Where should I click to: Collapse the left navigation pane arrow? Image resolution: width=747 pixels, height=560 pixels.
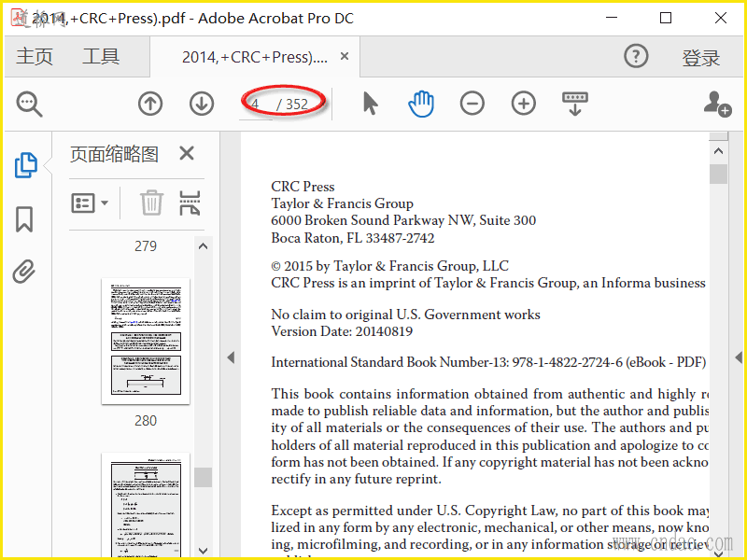point(231,357)
